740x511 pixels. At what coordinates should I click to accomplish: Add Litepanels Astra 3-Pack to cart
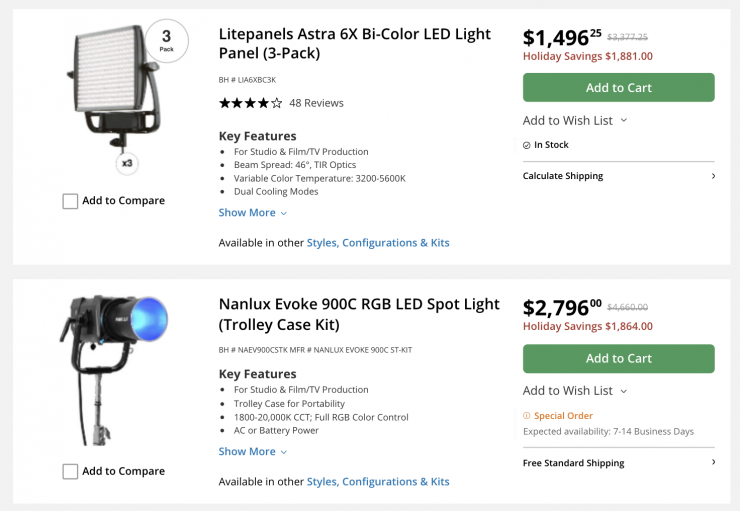click(x=618, y=88)
